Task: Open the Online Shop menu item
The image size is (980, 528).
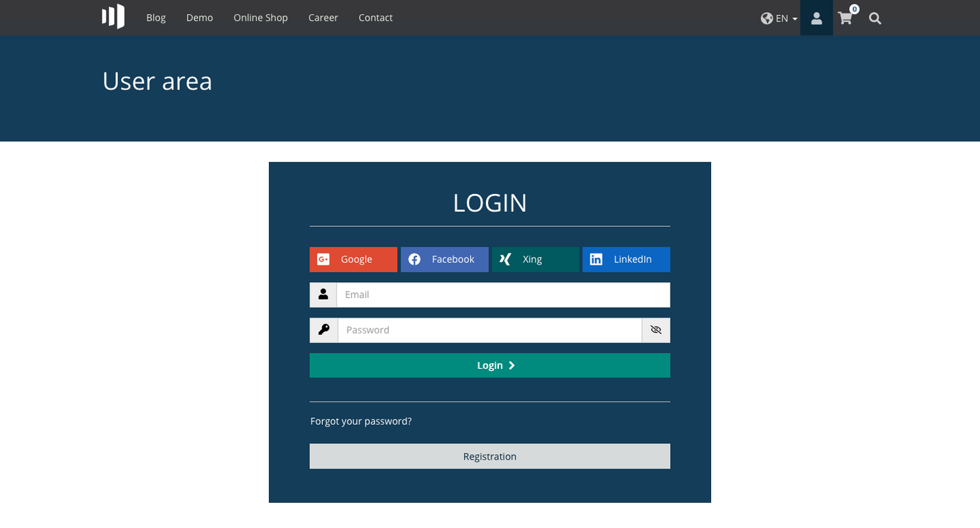Action: [261, 17]
